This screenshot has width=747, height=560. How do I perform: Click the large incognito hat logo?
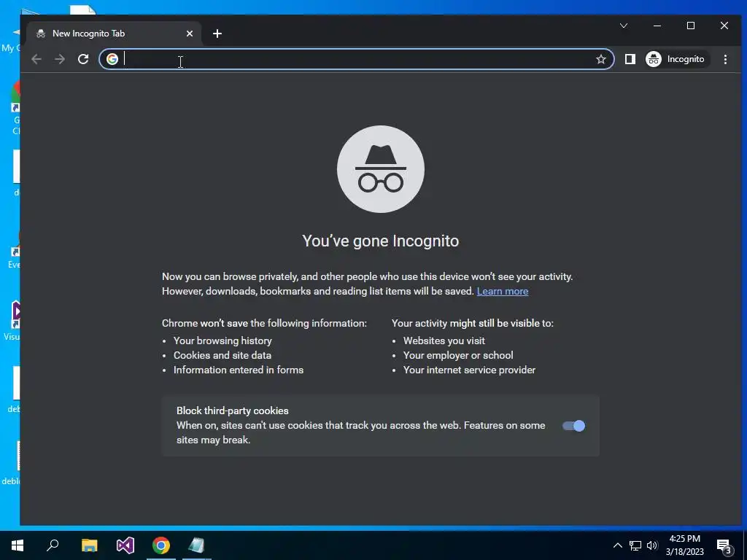(x=381, y=169)
